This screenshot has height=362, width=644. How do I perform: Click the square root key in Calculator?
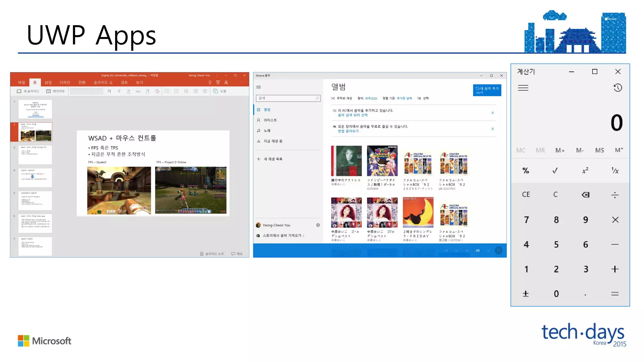(555, 171)
